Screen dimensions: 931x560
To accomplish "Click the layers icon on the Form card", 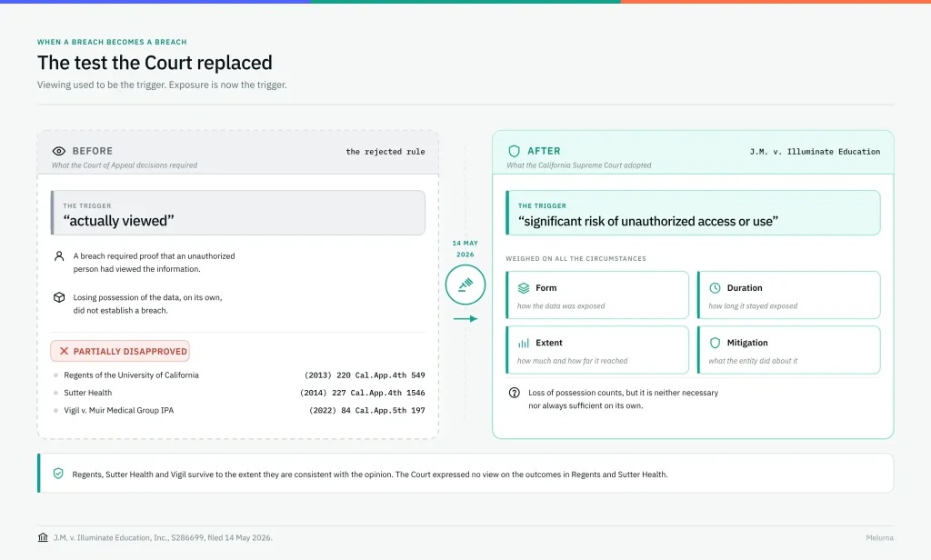I will pos(523,288).
